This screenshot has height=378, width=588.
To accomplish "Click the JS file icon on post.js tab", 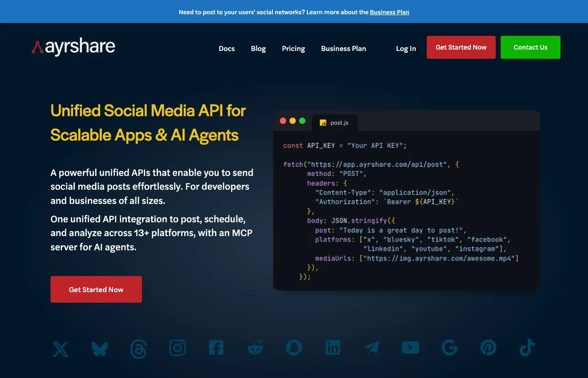I will [323, 123].
